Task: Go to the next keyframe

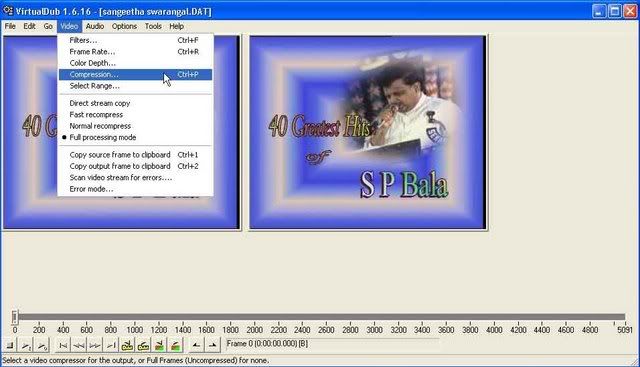Action: coord(143,345)
